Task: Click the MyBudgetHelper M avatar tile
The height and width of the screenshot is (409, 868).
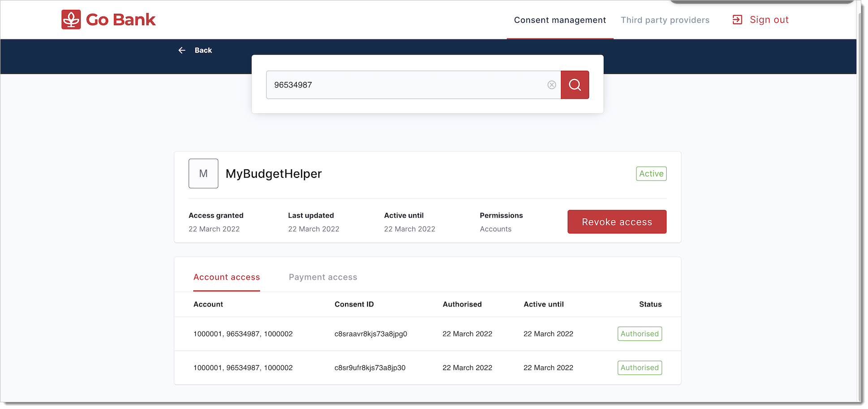Action: [x=203, y=173]
